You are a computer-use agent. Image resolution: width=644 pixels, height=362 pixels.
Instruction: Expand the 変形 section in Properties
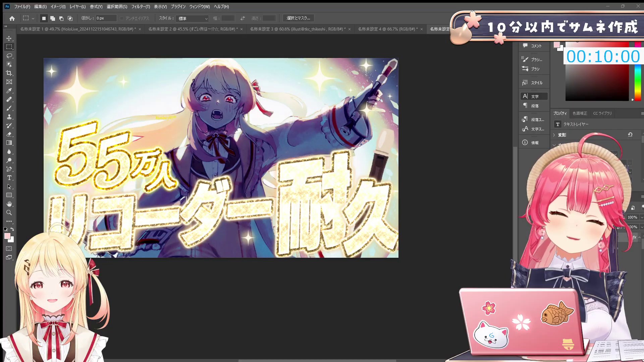(554, 135)
